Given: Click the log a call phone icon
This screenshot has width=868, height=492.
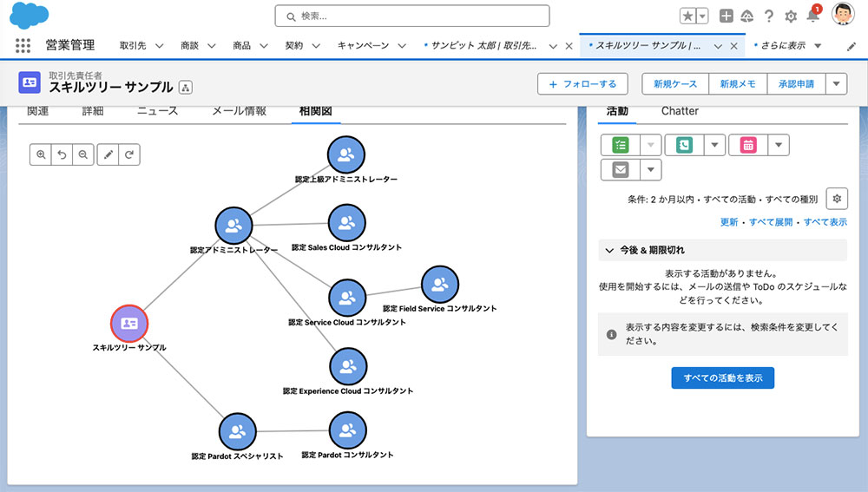Looking at the screenshot, I should (684, 145).
